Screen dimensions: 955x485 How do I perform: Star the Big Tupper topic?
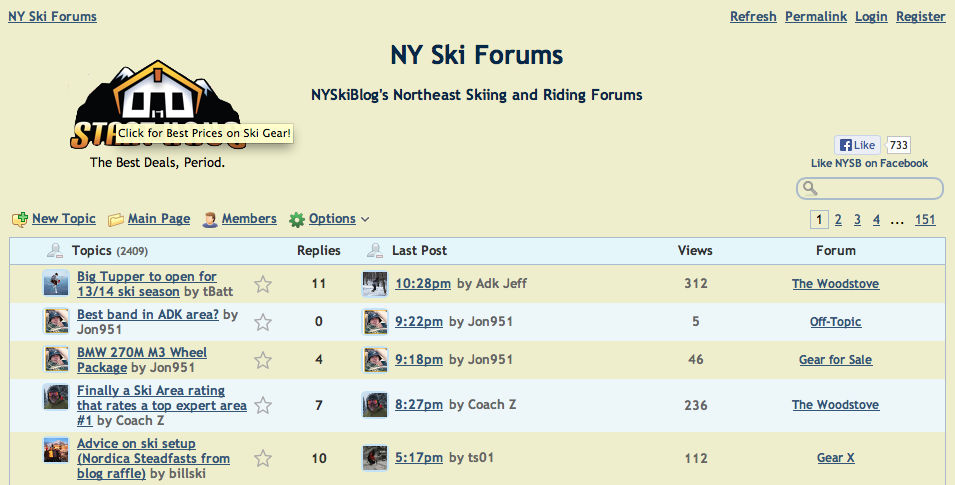click(263, 284)
